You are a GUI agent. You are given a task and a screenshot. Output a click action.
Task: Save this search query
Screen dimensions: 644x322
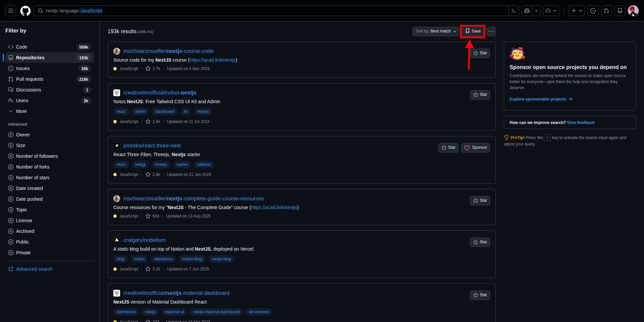tap(473, 31)
